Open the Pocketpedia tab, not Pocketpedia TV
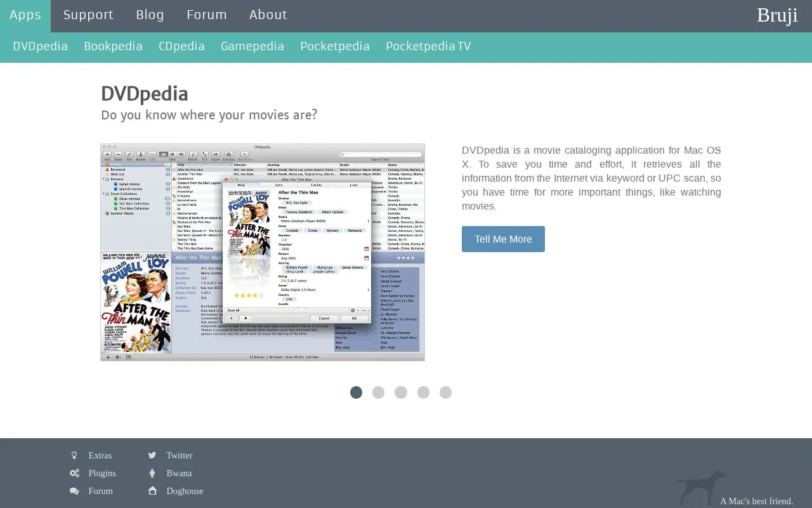 coord(335,46)
